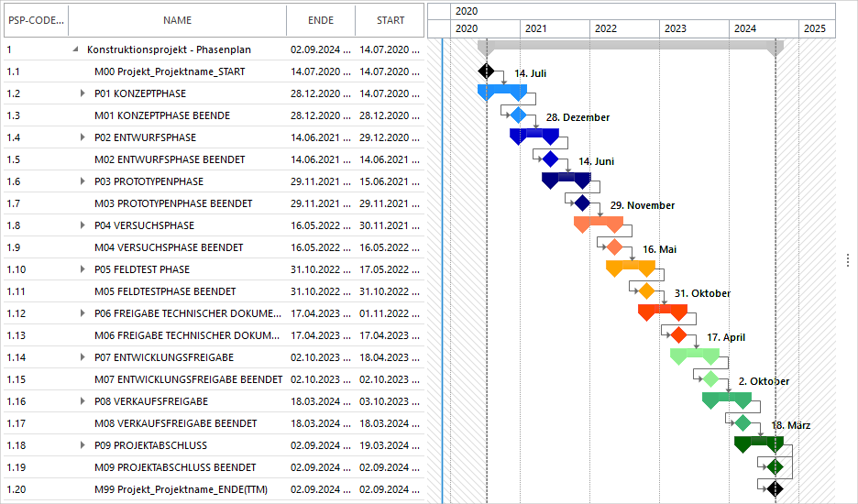This screenshot has width=858, height=504.
Task: Sort by the PSP-CODE column header
Action: (x=36, y=20)
